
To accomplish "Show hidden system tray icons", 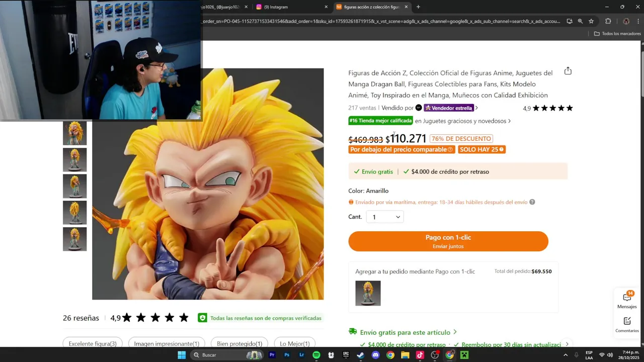I will tap(565, 355).
